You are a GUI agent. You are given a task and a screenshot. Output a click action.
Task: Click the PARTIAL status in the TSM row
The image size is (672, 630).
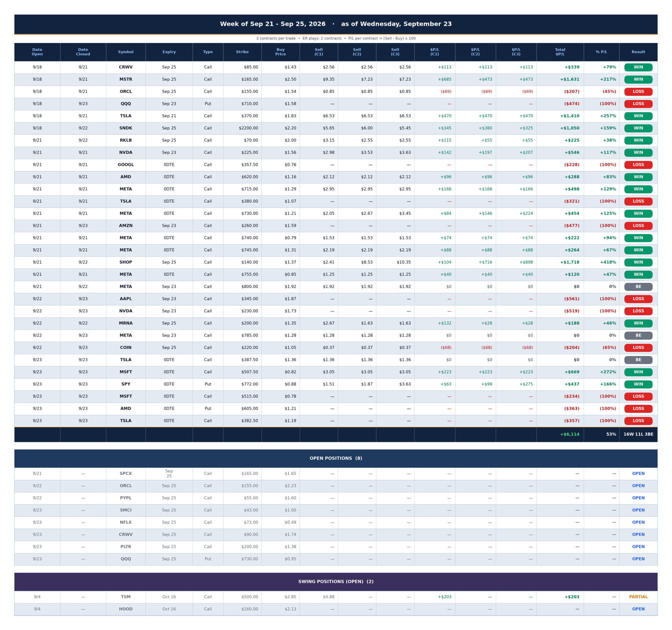point(638,597)
